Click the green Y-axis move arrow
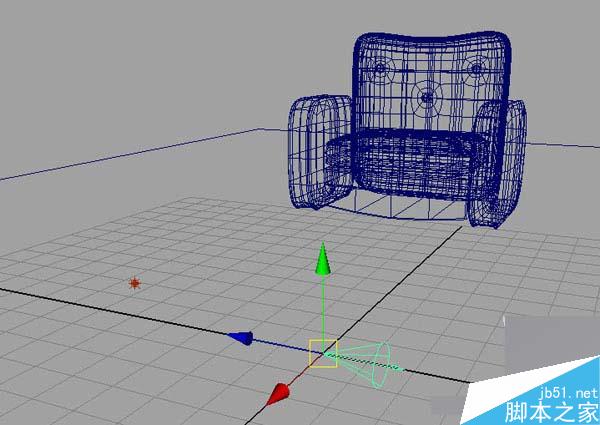 click(x=323, y=259)
